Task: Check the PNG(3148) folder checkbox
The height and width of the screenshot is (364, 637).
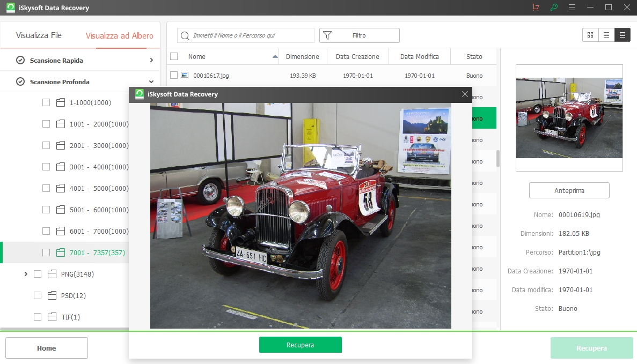Action: tap(38, 274)
